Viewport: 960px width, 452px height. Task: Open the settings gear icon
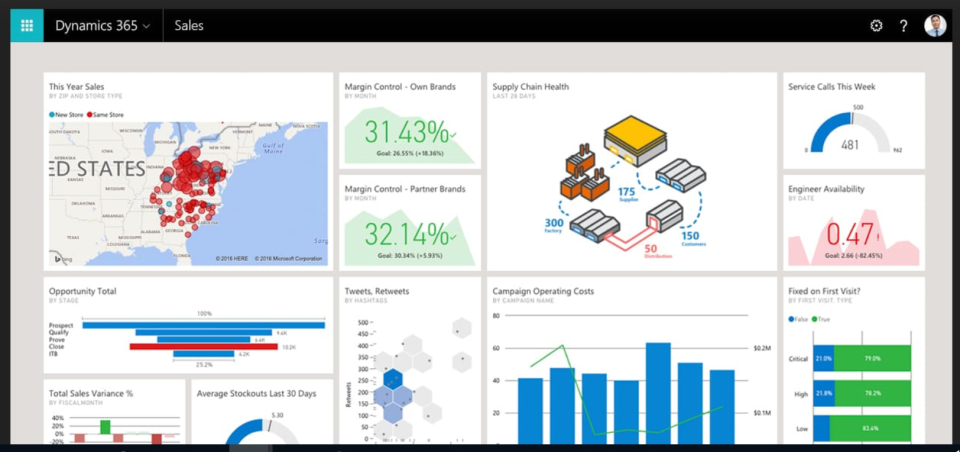[x=876, y=26]
